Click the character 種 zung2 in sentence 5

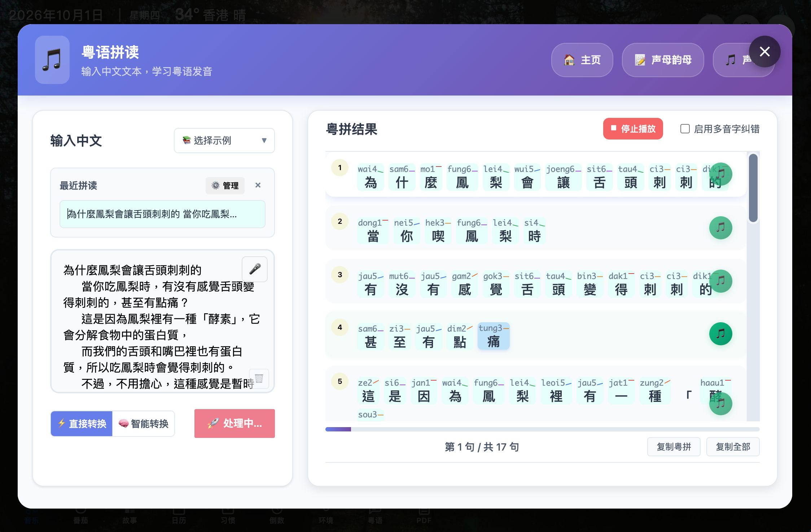pyautogui.click(x=655, y=390)
